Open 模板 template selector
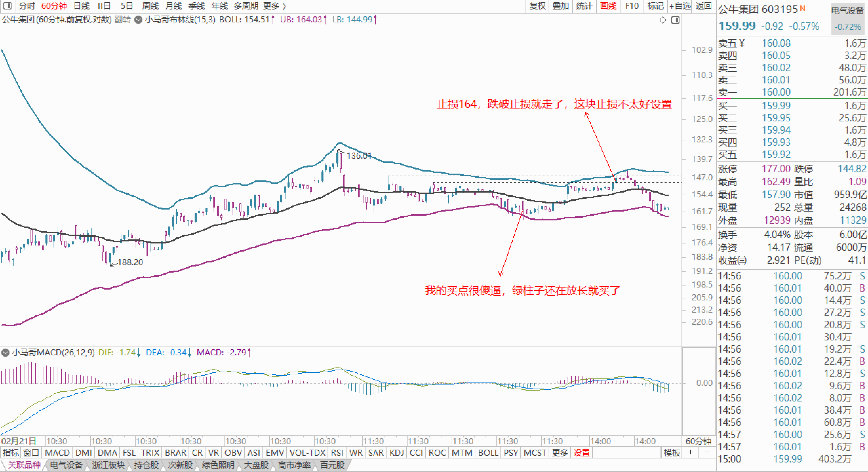The image size is (868, 472). (672, 453)
